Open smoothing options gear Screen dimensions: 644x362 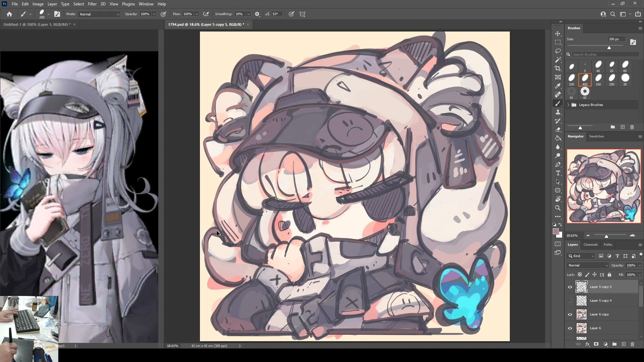coord(257,14)
